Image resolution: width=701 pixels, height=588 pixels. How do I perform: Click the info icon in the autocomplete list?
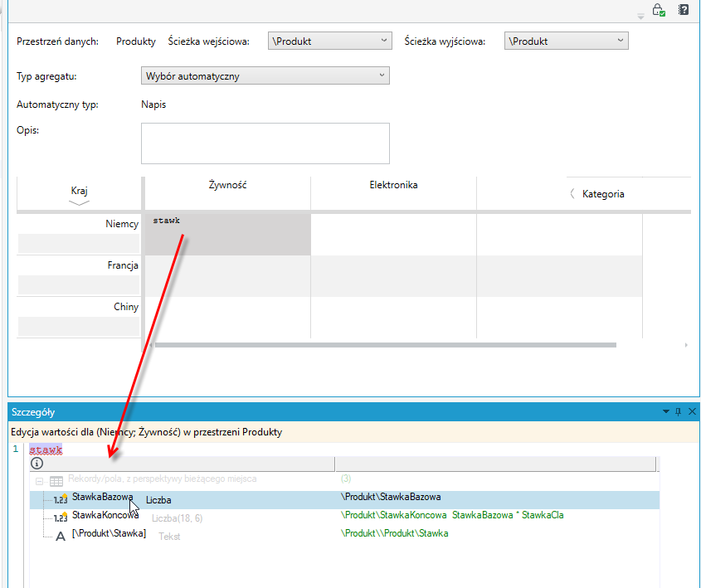(37, 464)
